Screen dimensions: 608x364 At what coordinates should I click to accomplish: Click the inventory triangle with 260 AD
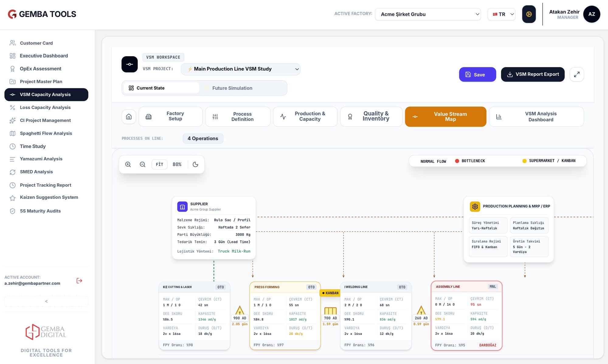pos(421,310)
